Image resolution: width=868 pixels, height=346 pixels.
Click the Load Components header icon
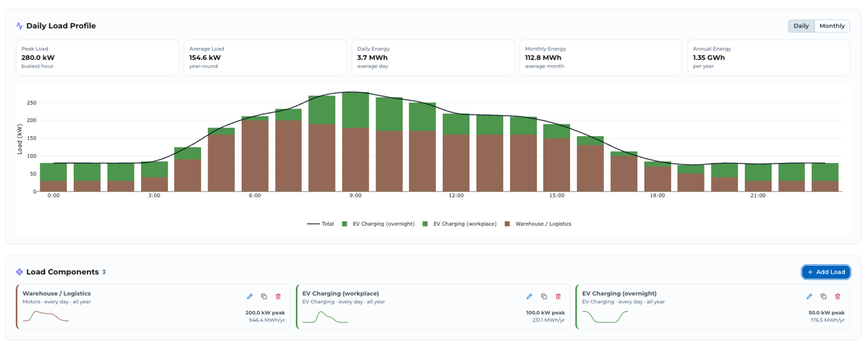coord(20,272)
